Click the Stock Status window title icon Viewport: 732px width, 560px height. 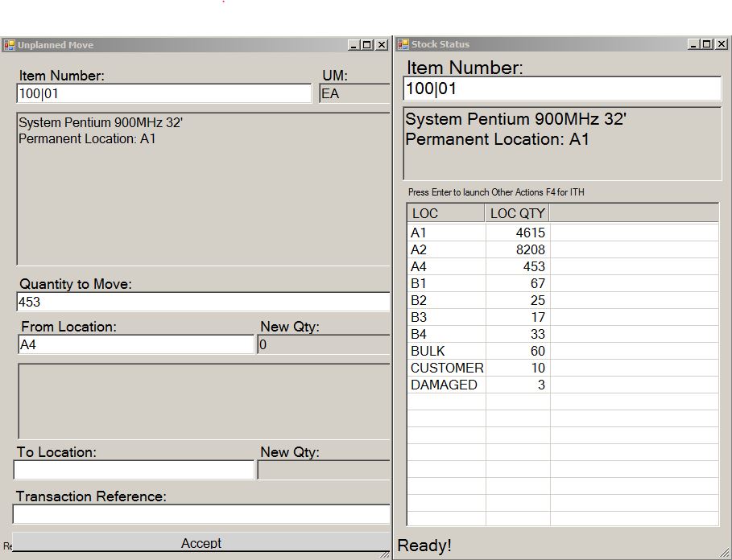tap(403, 44)
